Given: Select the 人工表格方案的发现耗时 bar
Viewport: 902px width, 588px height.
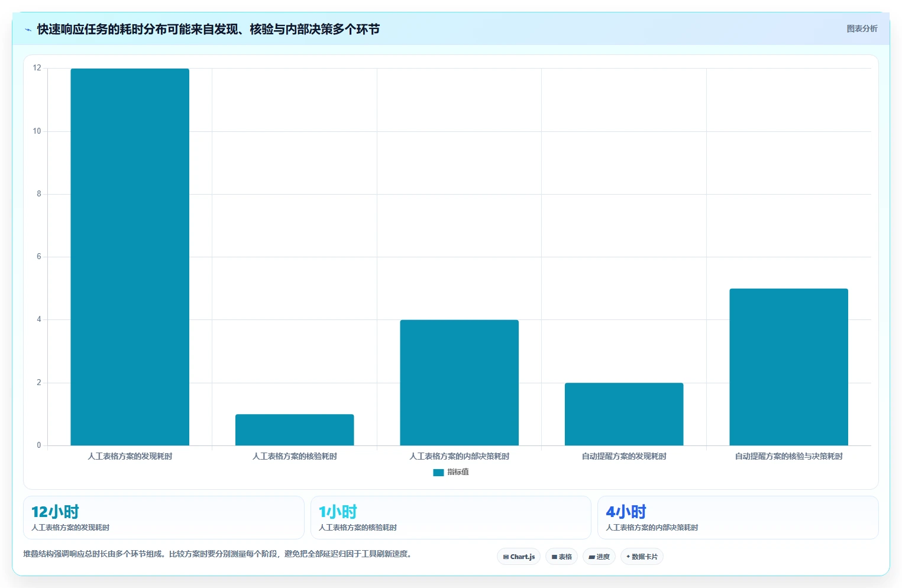Looking at the screenshot, I should pos(130,257).
